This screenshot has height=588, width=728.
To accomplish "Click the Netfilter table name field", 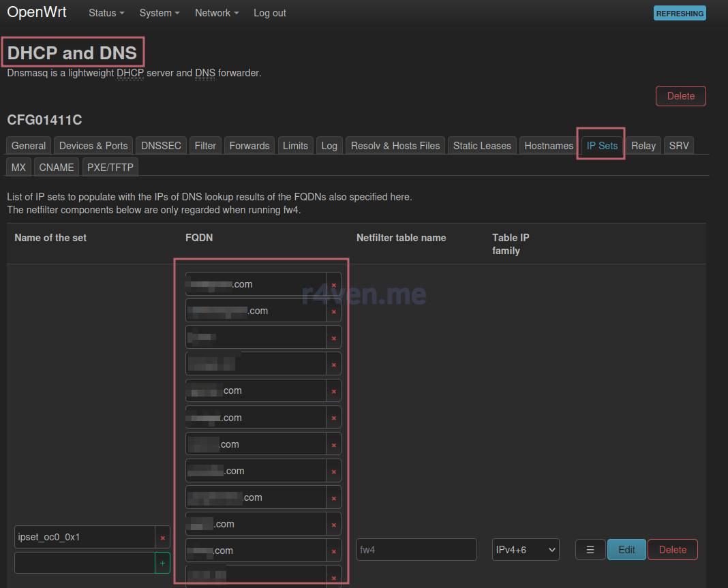I will click(416, 550).
